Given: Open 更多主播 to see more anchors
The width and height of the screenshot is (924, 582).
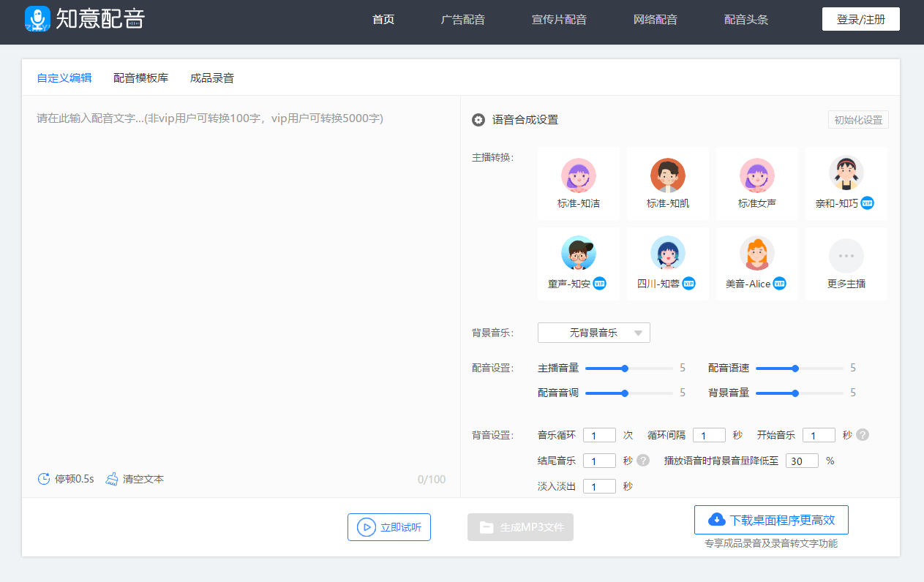Looking at the screenshot, I should 846,263.
